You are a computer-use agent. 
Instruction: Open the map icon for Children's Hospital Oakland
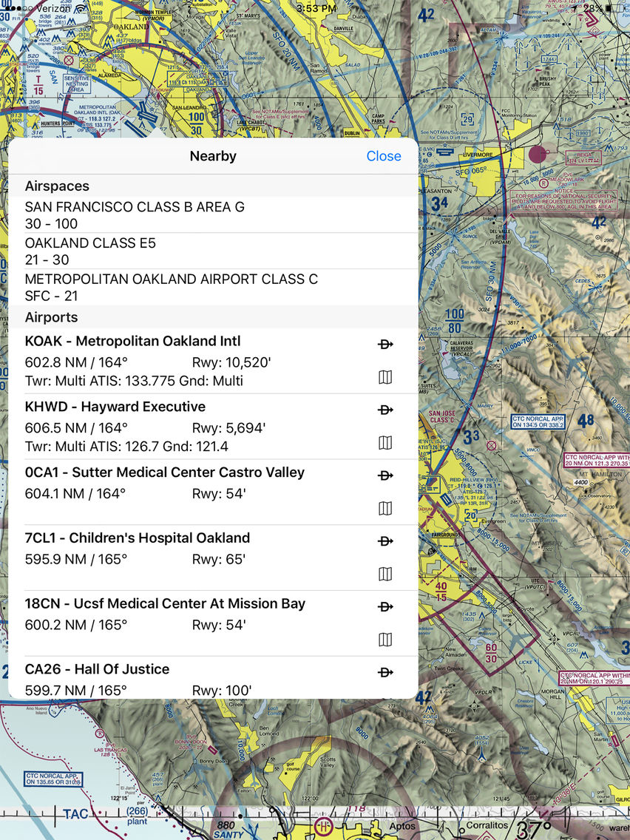(385, 574)
